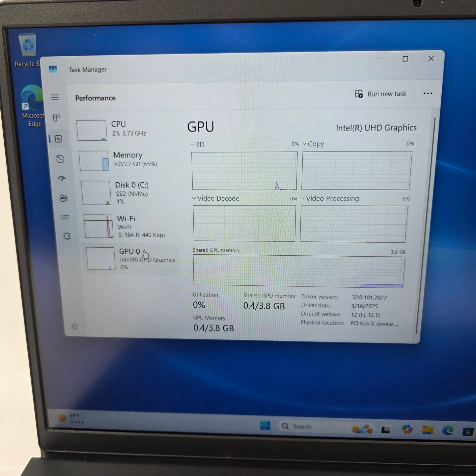The width and height of the screenshot is (476, 476).
Task: Select the GPU 0 performance entry
Action: pyautogui.click(x=132, y=259)
